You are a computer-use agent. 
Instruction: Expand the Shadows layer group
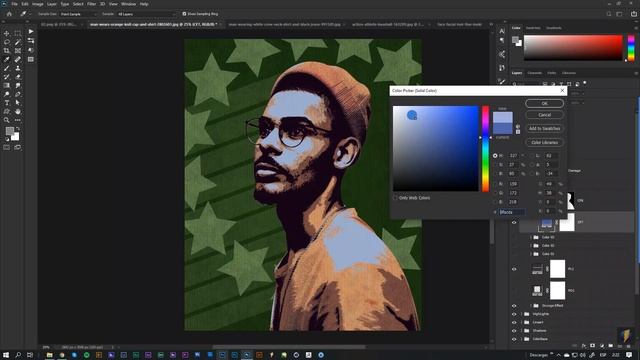[x=522, y=331]
